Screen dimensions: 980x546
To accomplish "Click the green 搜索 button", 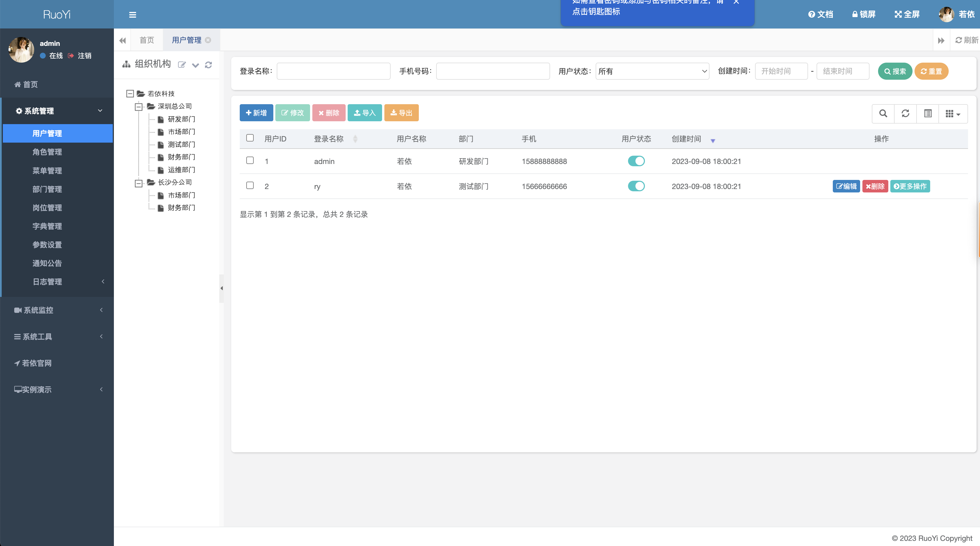I will [x=895, y=71].
